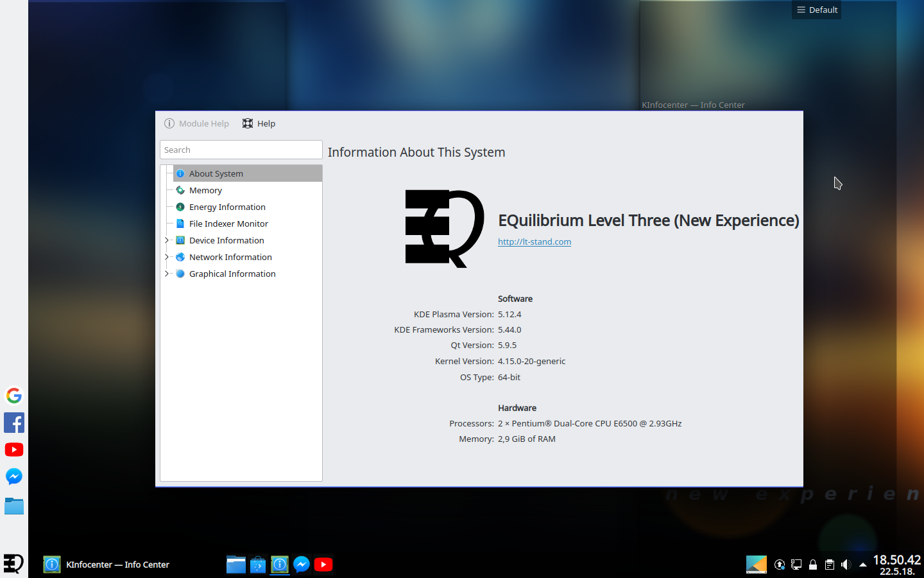Click the 2,9 GiB of RAM value
924x578 pixels.
[x=527, y=439]
